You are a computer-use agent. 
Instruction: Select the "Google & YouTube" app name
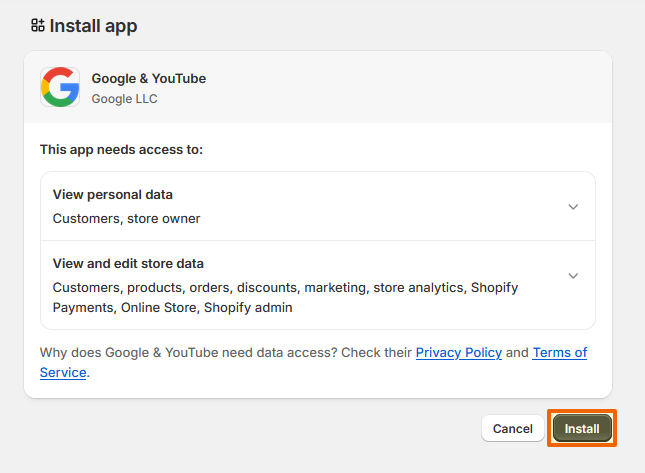[x=148, y=78]
